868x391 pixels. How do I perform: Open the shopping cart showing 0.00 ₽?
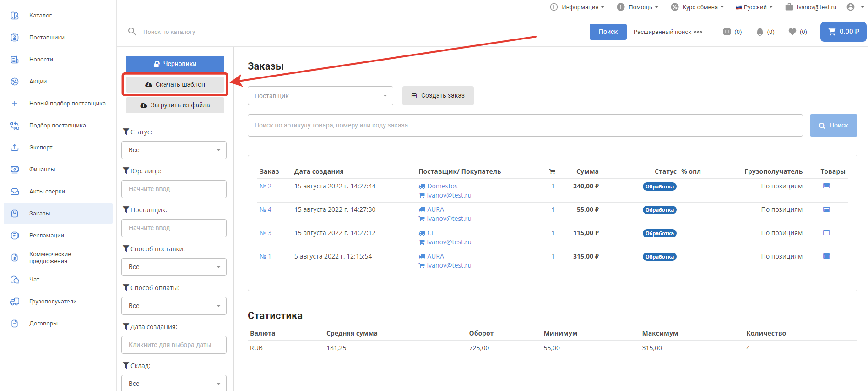point(843,32)
